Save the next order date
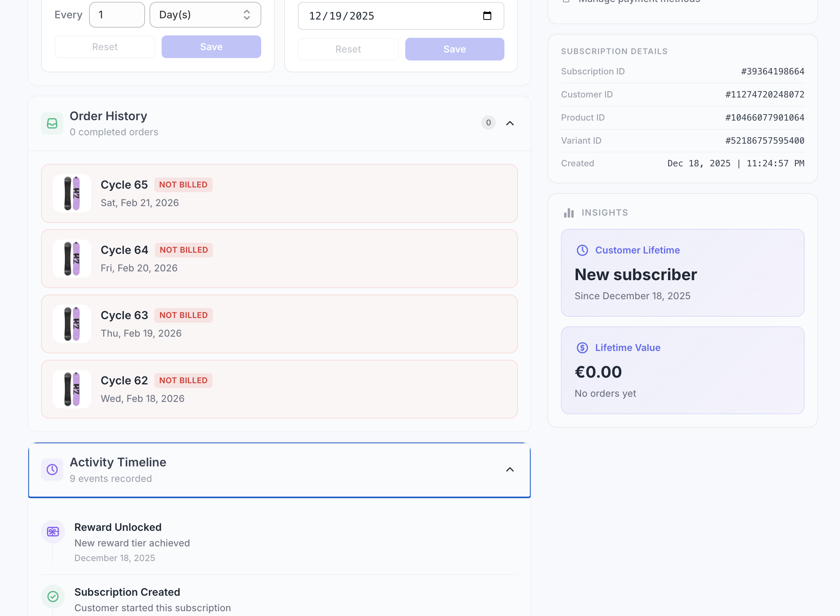 click(455, 49)
